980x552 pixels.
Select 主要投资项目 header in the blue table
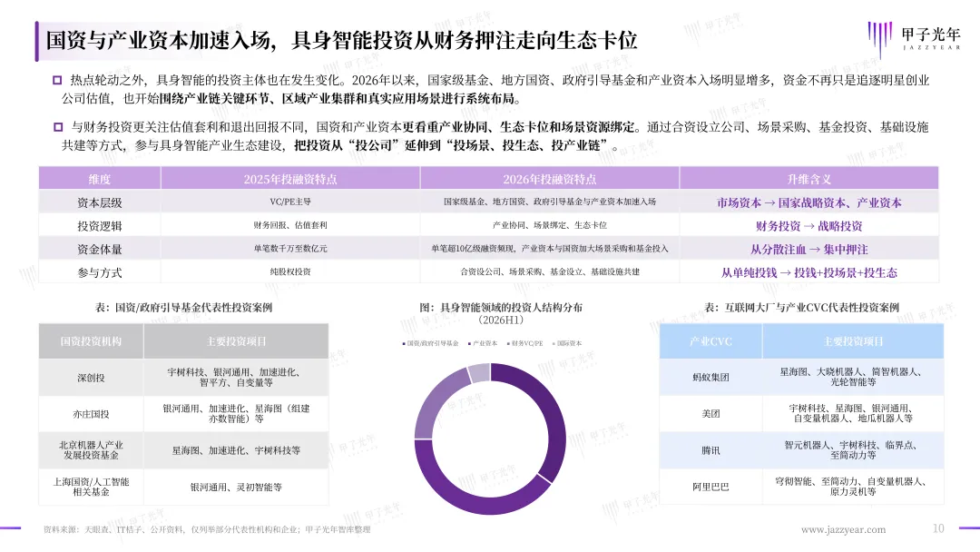[x=853, y=341]
